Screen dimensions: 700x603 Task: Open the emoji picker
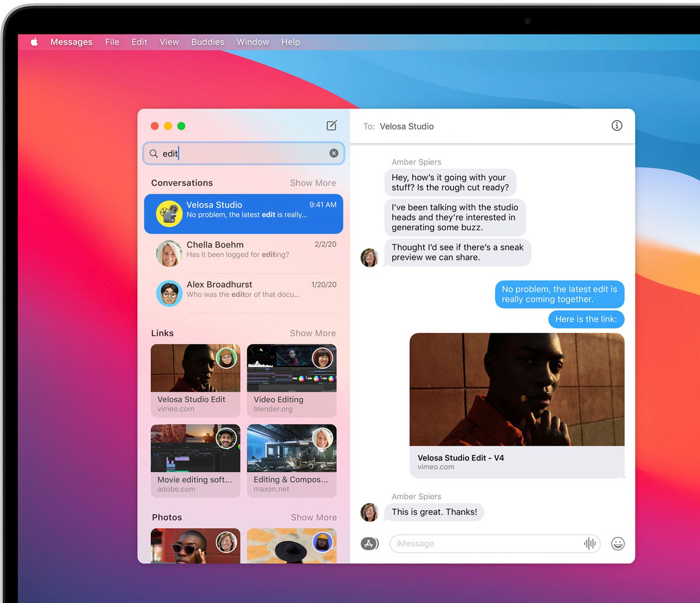point(617,544)
